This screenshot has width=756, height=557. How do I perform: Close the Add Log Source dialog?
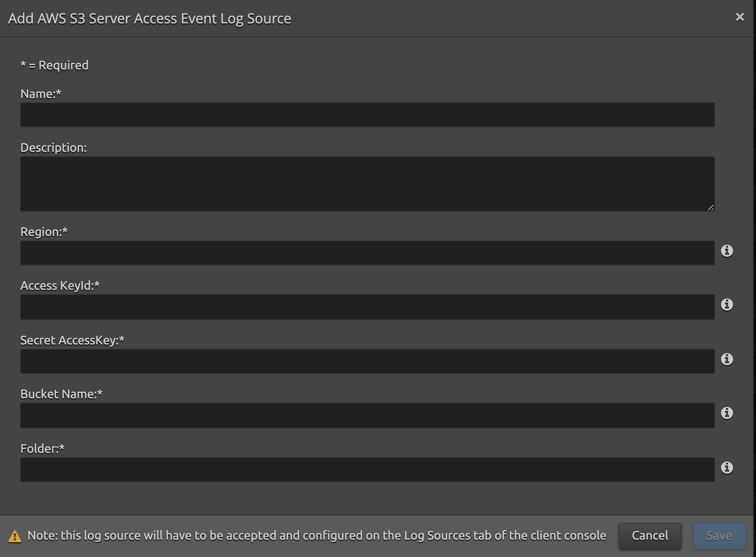tap(740, 17)
